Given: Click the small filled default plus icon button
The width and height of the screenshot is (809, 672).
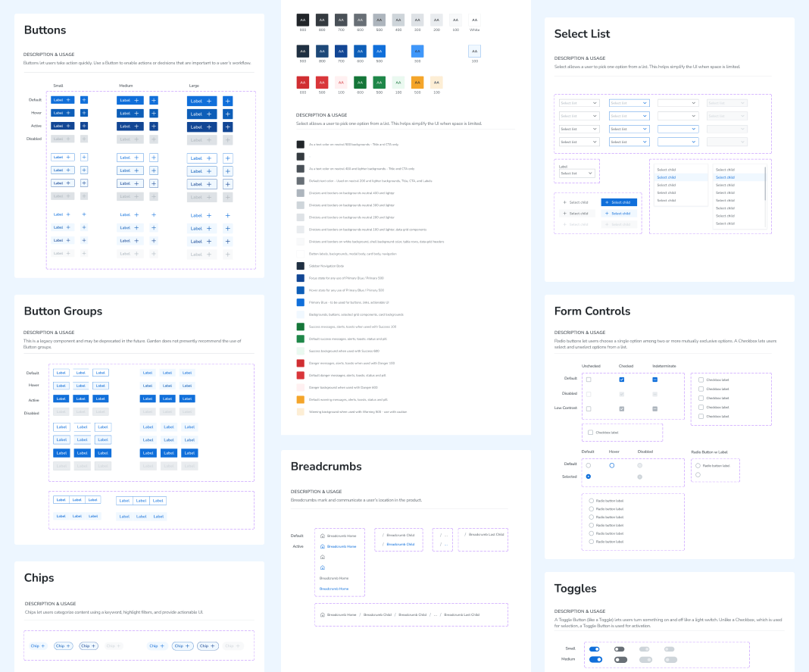Looking at the screenshot, I should click(x=84, y=100).
